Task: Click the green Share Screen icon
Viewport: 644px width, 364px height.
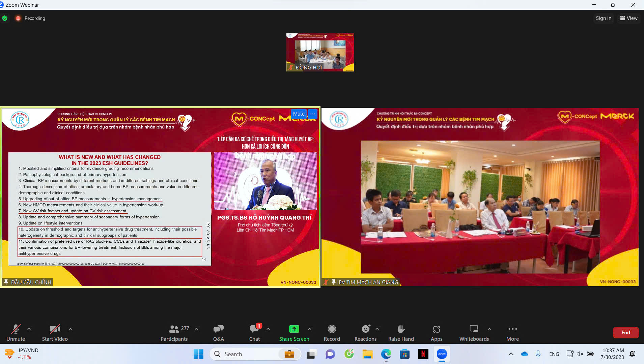Action: [x=294, y=329]
